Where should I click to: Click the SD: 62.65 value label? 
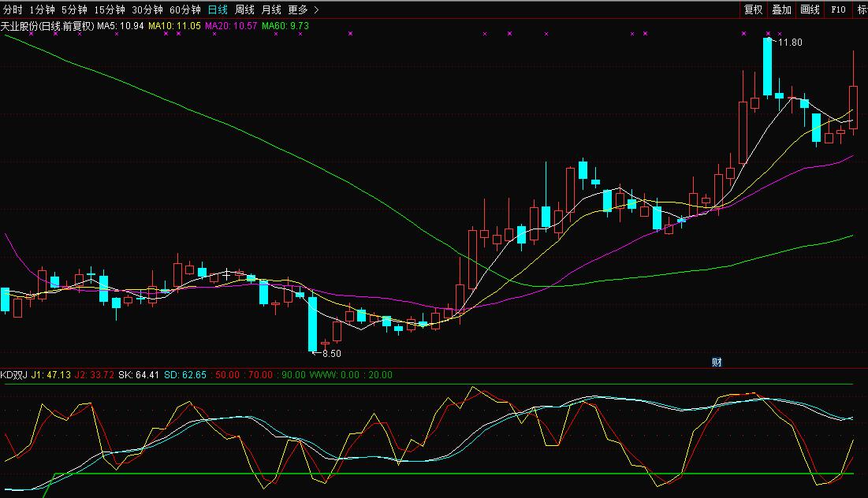(185, 375)
